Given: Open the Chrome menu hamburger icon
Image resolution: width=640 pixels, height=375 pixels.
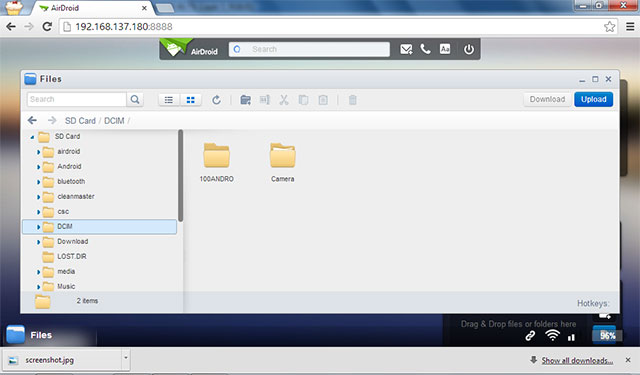Looking at the screenshot, I should [x=630, y=27].
